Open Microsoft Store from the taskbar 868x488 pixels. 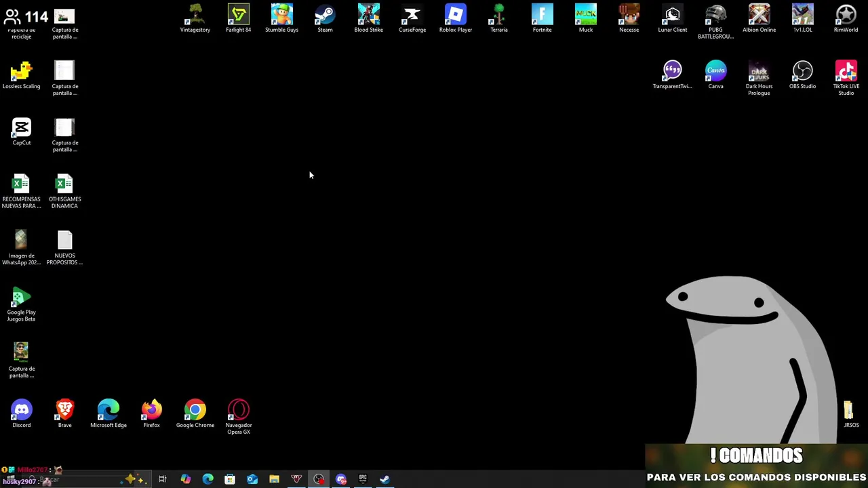[230, 479]
